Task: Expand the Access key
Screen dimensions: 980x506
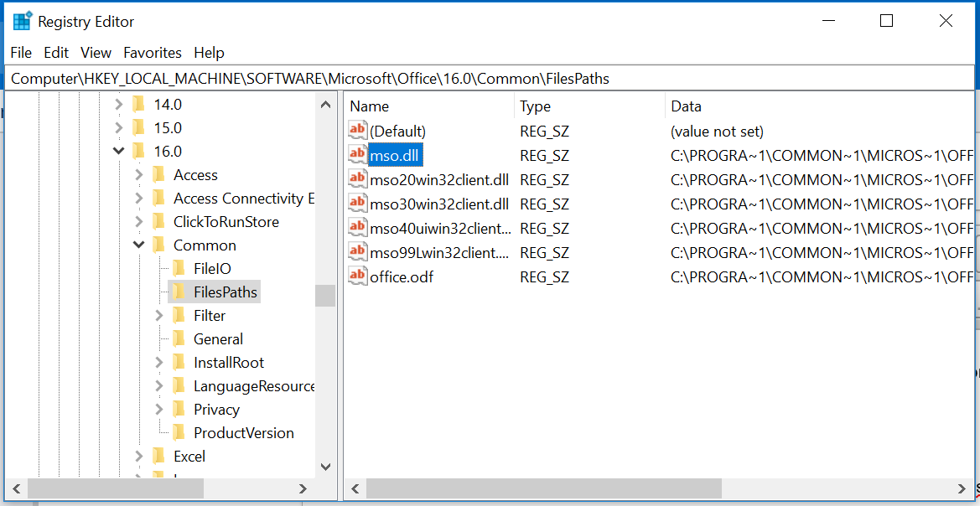Action: pos(141,174)
